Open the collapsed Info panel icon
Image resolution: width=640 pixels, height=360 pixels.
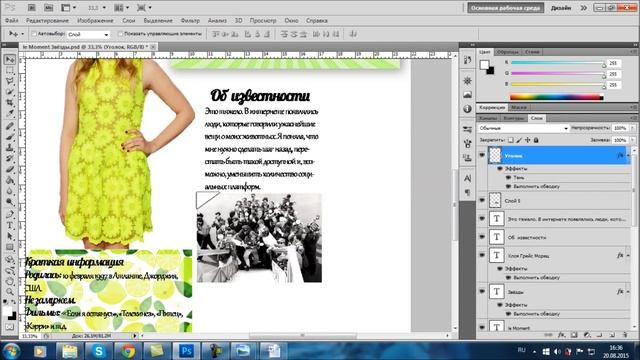click(467, 109)
